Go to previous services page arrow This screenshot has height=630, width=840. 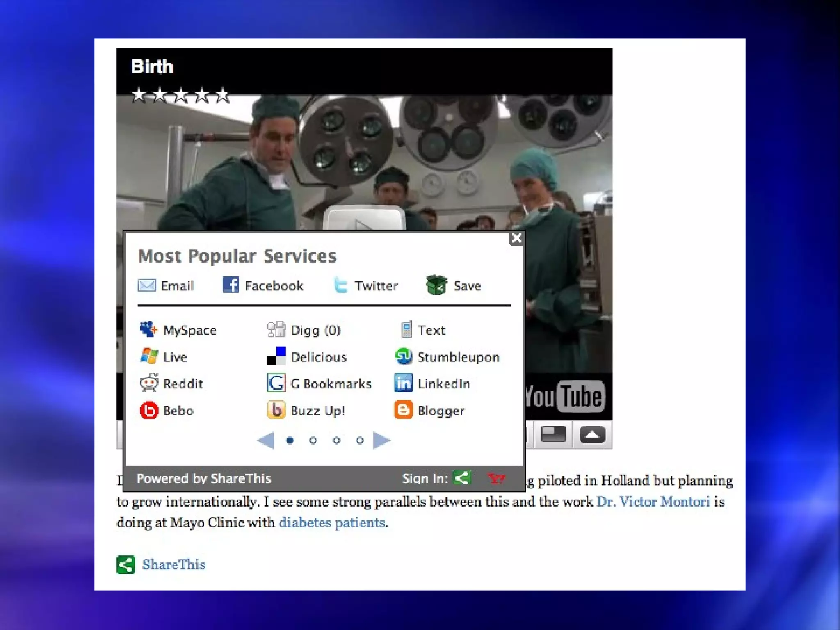[266, 441]
